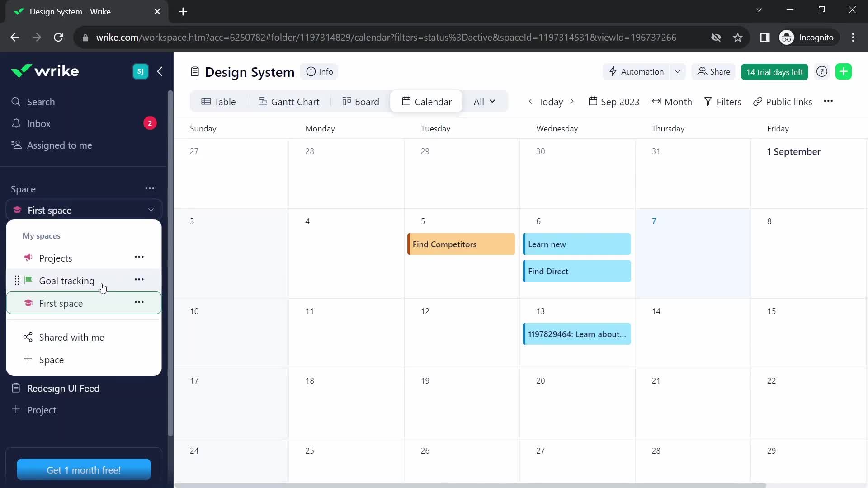Viewport: 868px width, 488px height.
Task: Click the browser address bar URL
Action: (386, 38)
